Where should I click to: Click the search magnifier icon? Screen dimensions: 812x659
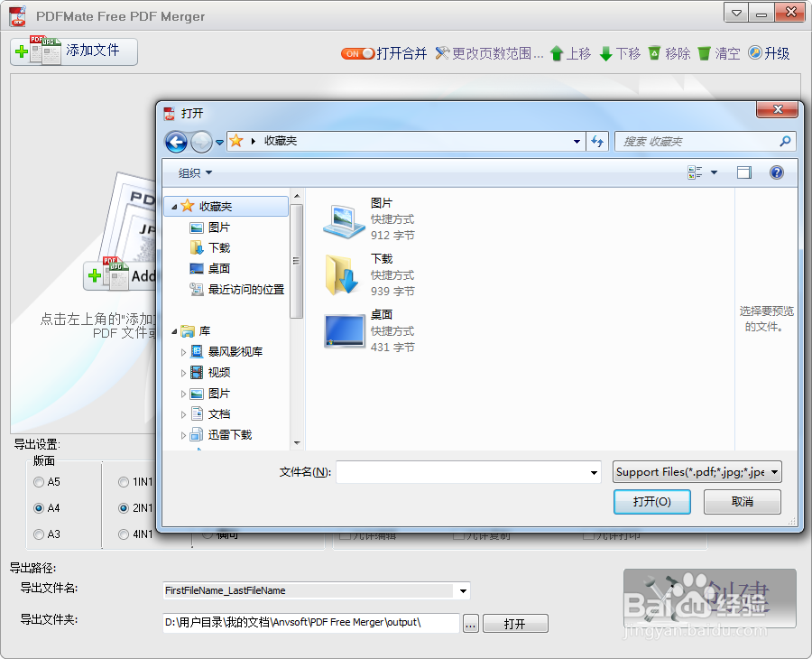point(786,141)
